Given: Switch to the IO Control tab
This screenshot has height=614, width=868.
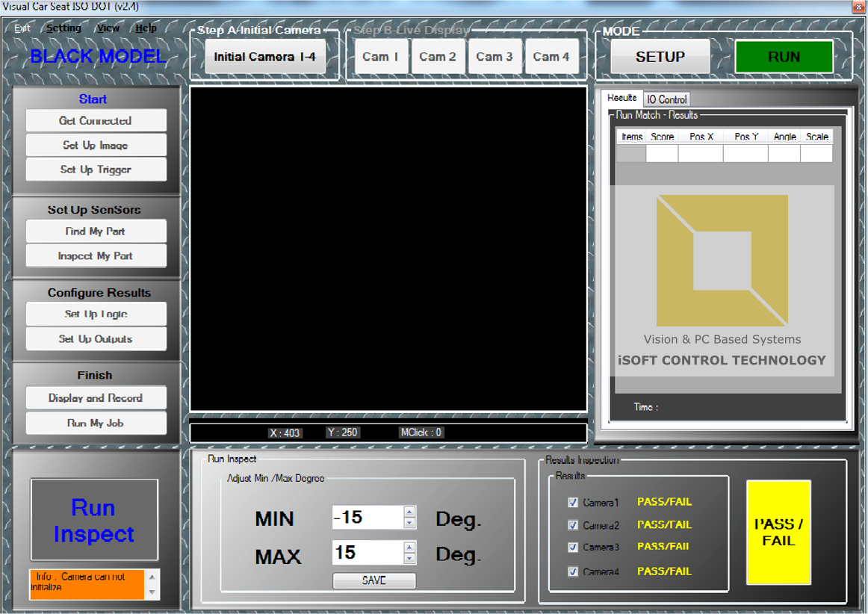Looking at the screenshot, I should click(x=666, y=99).
